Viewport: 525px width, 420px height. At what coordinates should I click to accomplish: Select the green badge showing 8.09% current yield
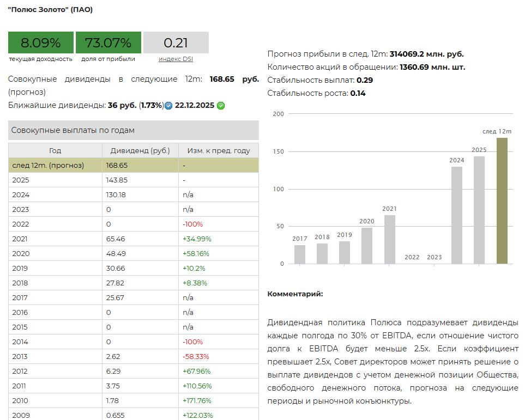point(40,42)
